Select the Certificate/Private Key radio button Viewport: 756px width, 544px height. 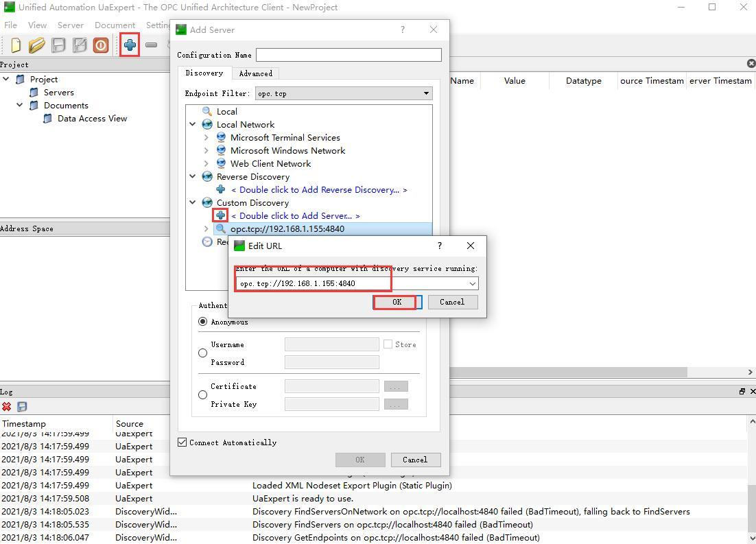coord(203,395)
